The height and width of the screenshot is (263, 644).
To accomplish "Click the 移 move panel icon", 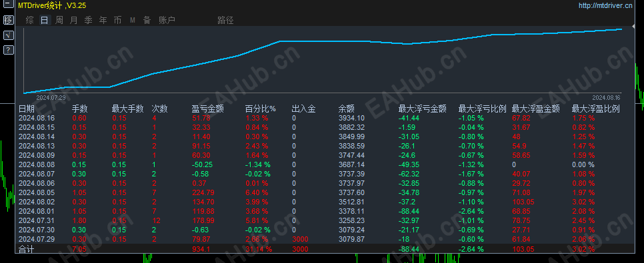I will [8, 20].
